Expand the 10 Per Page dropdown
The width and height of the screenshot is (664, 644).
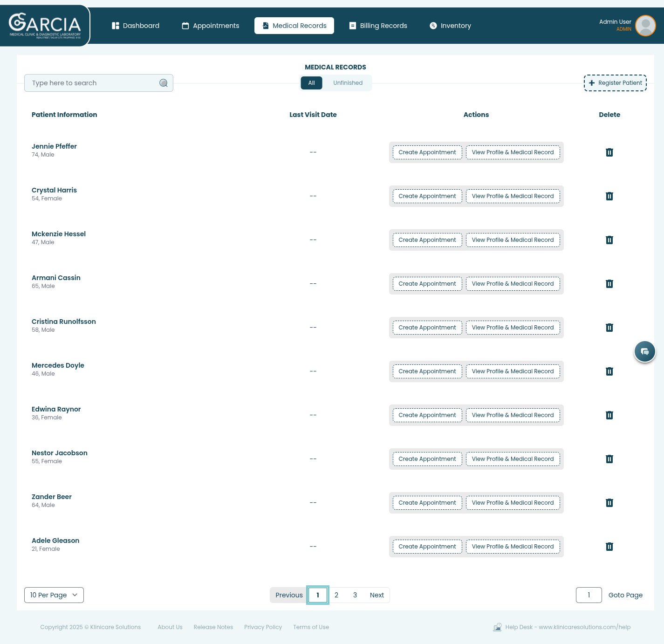[54, 595]
